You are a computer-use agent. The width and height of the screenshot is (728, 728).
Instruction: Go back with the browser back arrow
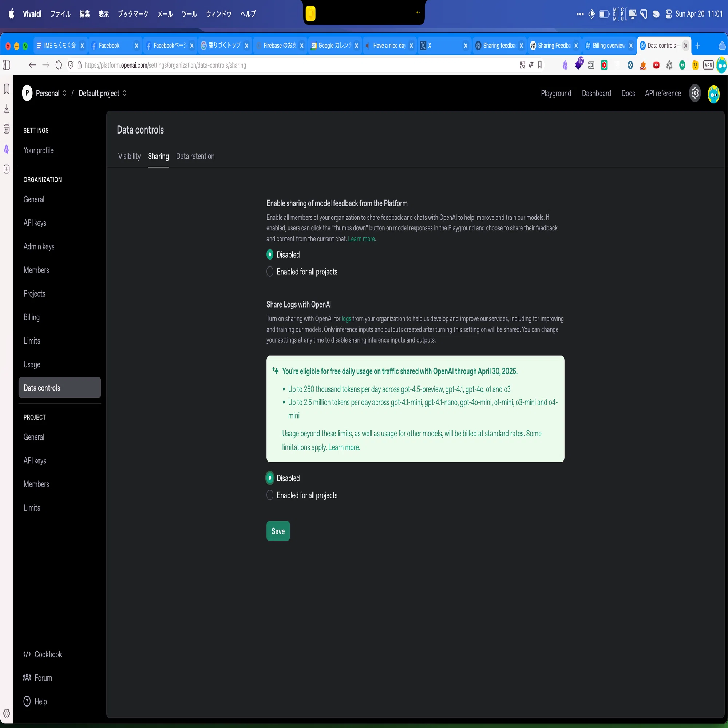click(32, 65)
